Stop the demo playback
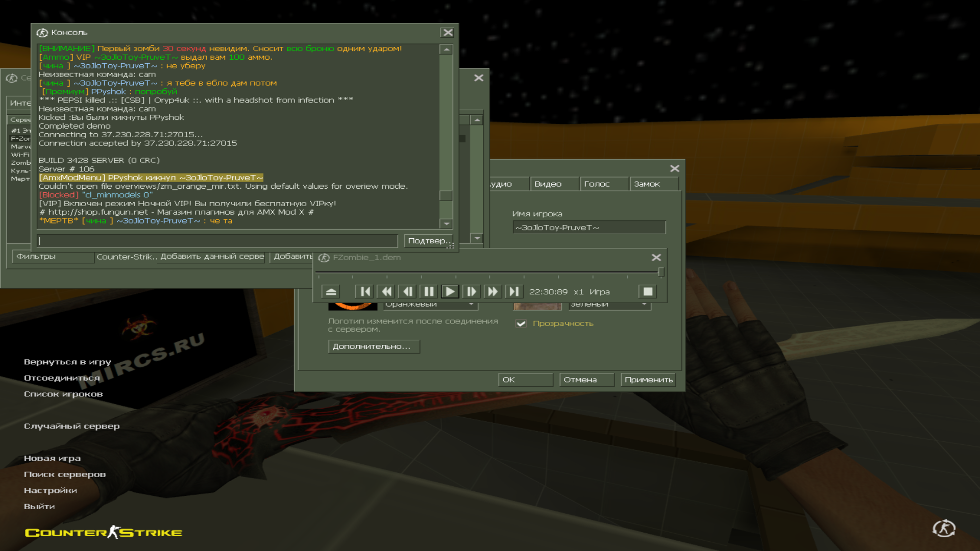 (x=648, y=291)
